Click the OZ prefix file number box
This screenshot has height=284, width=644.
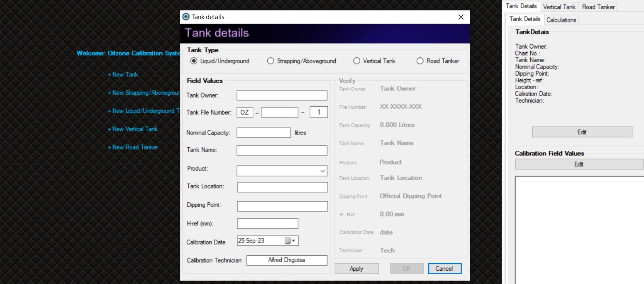(245, 112)
